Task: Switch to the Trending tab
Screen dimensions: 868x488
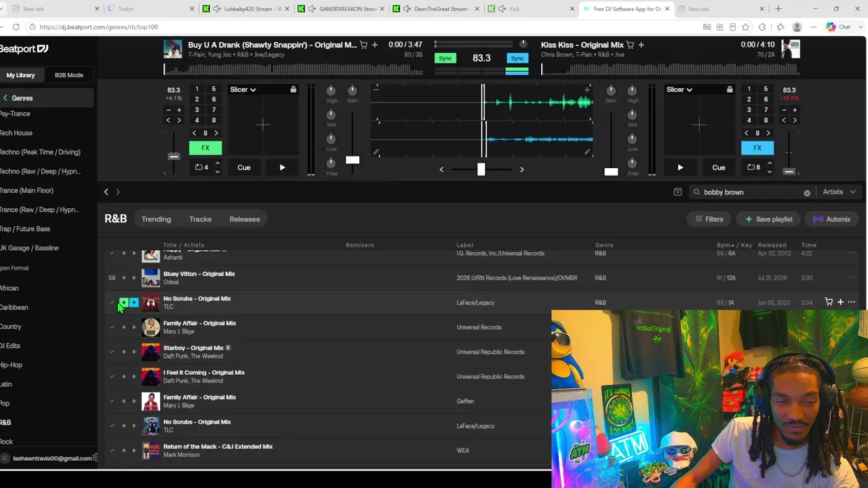Action: point(156,219)
